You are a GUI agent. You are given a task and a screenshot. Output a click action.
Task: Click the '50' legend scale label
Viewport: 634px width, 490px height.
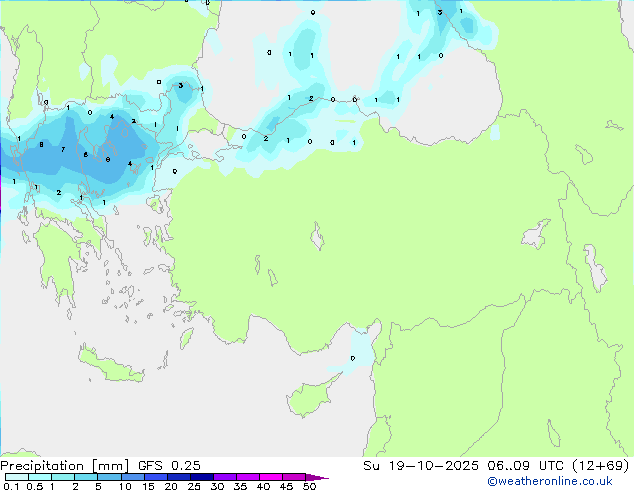pos(310,486)
